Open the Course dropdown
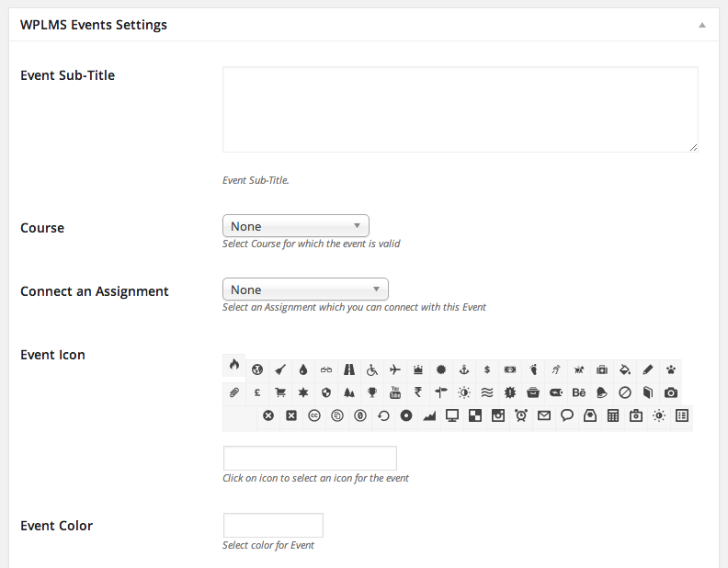The image size is (728, 568). [296, 226]
